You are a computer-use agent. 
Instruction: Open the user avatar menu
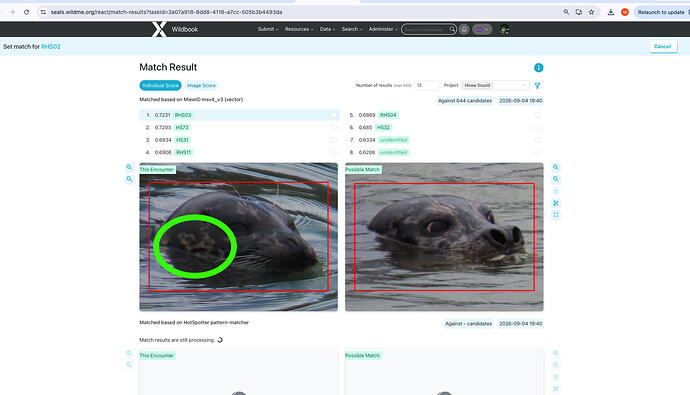pyautogui.click(x=504, y=29)
